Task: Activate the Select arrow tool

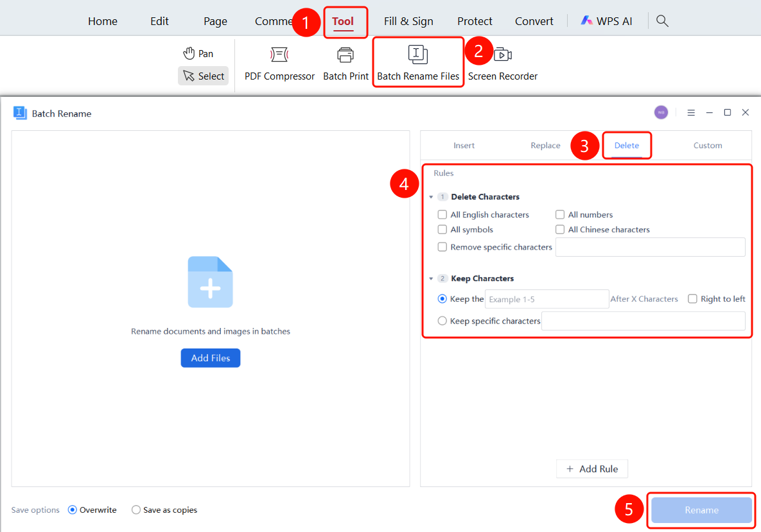Action: (203, 76)
